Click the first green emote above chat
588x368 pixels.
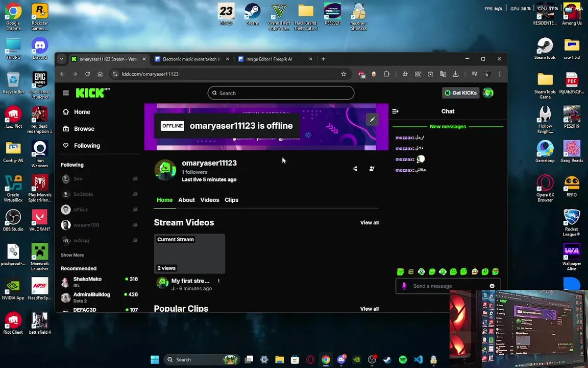click(401, 271)
